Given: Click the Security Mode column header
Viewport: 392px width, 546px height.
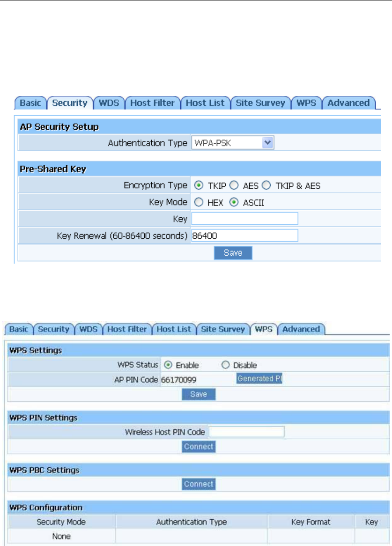Looking at the screenshot, I should (61, 522).
